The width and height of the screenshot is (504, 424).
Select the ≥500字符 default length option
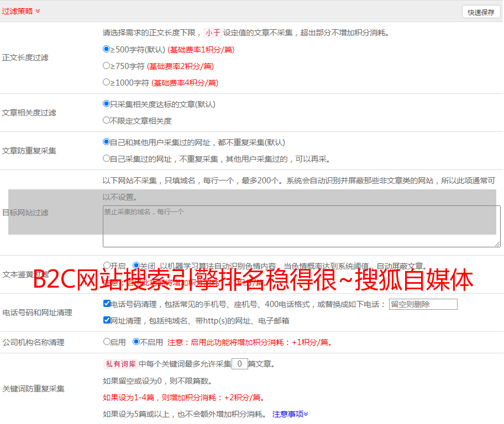point(107,49)
